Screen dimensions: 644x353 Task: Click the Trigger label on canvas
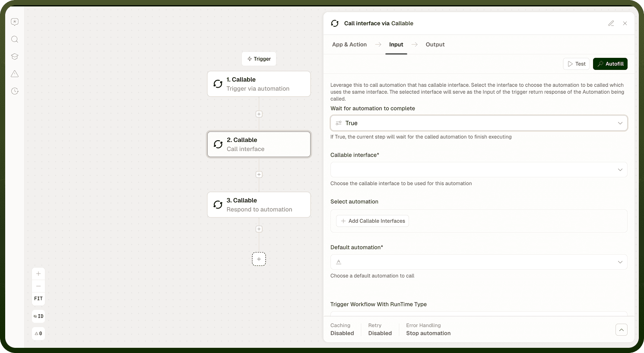tap(259, 59)
